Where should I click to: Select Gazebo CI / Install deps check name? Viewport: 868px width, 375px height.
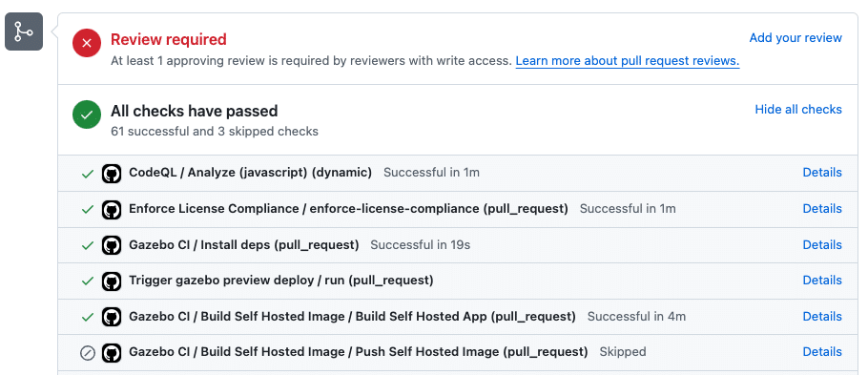pos(243,244)
